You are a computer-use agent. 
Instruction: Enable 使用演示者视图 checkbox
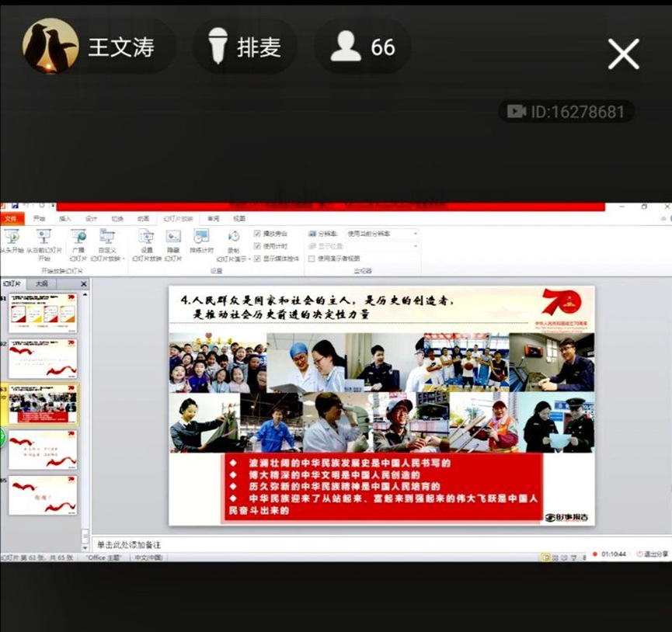click(x=312, y=259)
